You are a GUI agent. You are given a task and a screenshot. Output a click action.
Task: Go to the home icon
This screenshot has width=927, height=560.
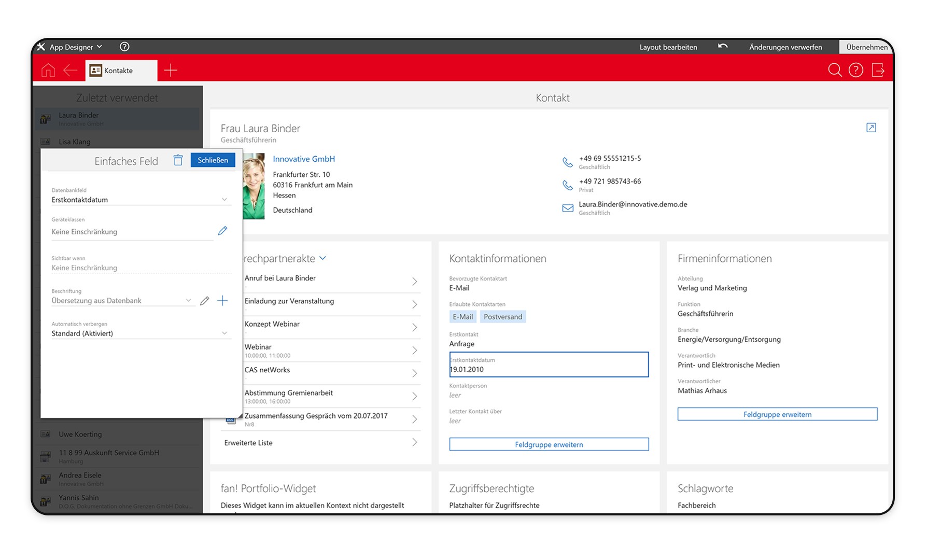pos(48,70)
